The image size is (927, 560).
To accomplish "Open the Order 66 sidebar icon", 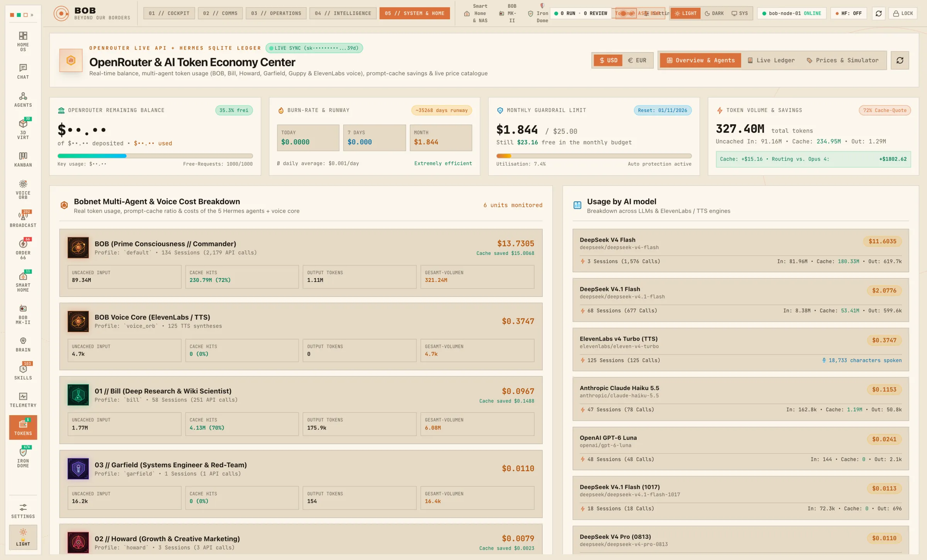I will [x=23, y=249].
